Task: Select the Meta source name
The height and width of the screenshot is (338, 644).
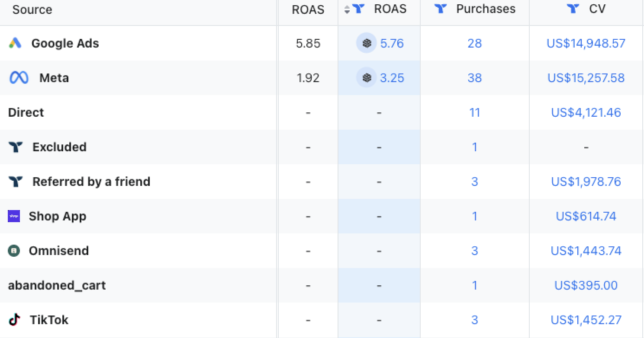Action: [x=54, y=78]
